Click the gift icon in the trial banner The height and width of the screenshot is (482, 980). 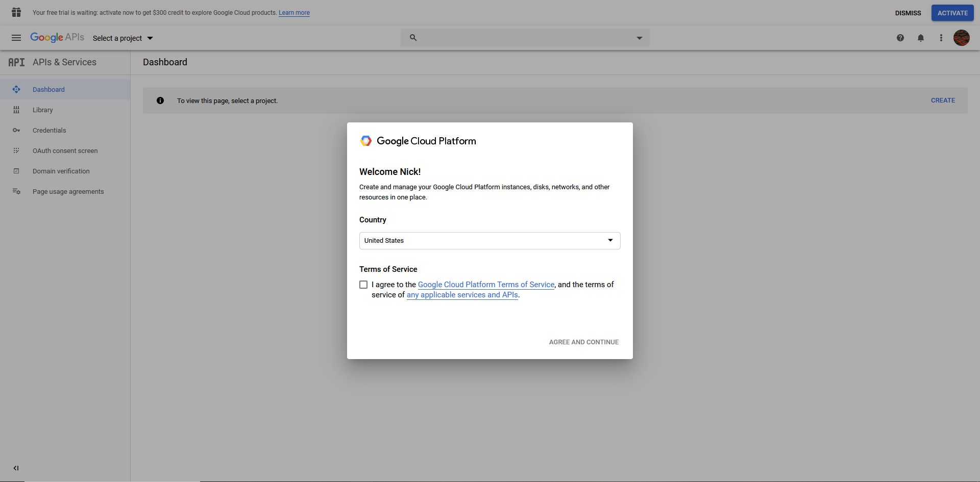click(16, 12)
